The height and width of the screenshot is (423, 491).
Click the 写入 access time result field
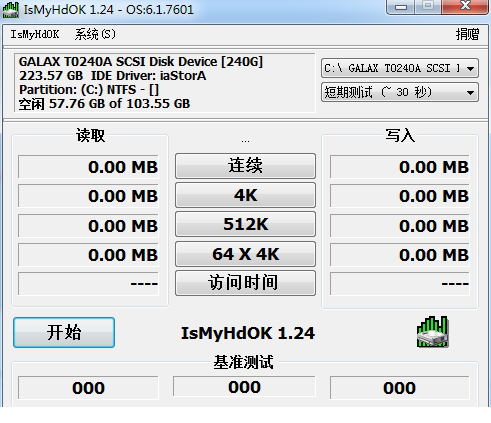400,284
